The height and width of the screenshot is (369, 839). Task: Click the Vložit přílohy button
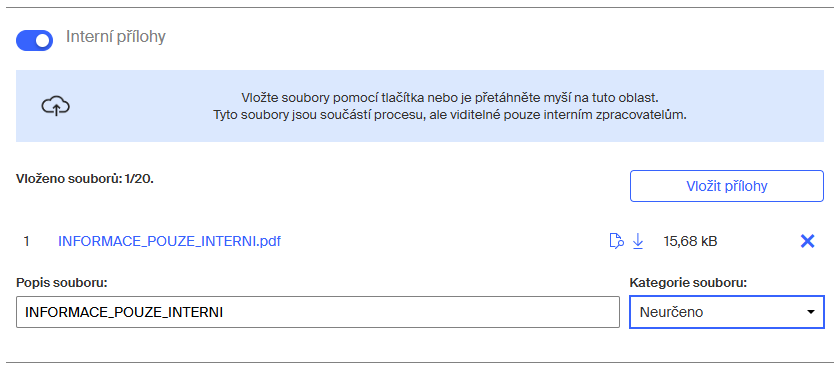tap(727, 186)
